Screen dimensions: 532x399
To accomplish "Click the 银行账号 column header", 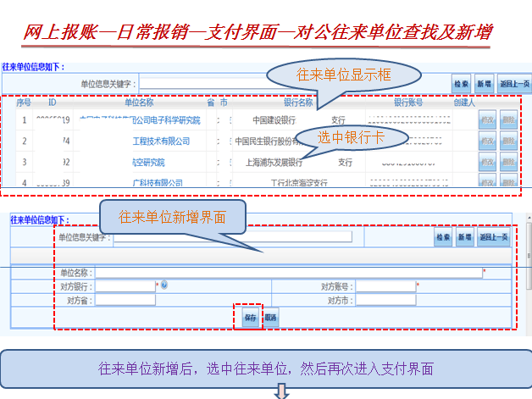I will pos(408,103).
